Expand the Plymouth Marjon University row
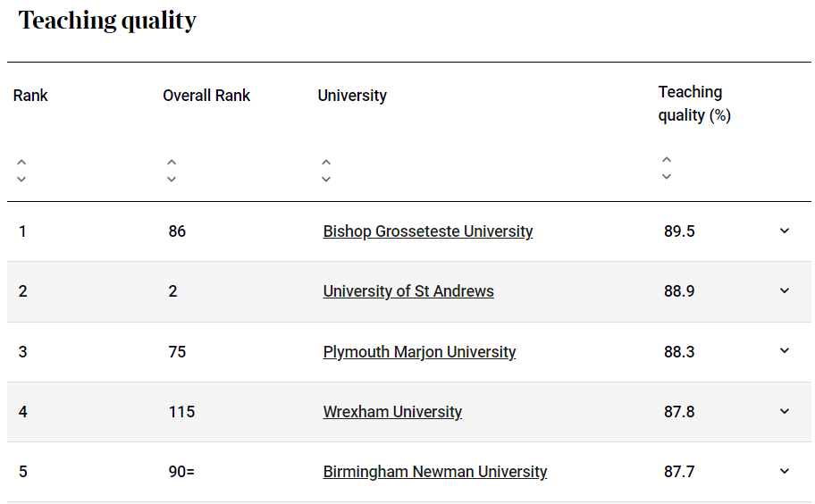This screenshot has width=815, height=504. point(785,350)
